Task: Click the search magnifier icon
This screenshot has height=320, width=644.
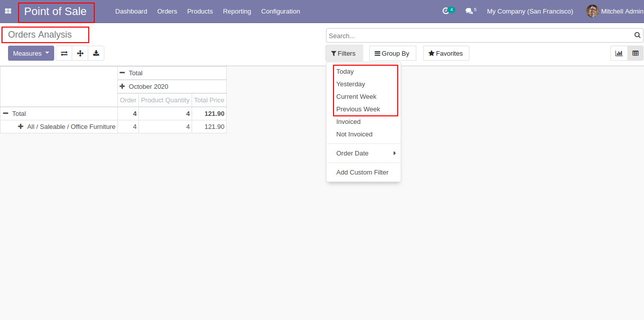Action: coord(637,36)
